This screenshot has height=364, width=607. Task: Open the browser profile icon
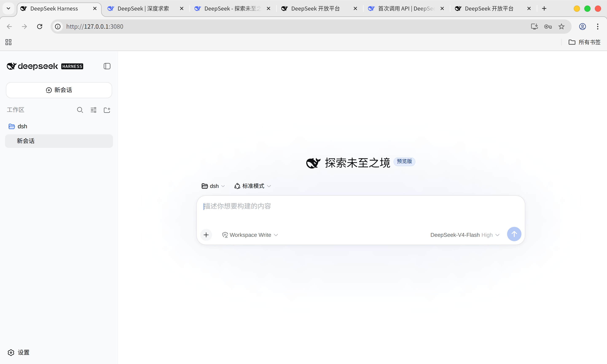(583, 27)
